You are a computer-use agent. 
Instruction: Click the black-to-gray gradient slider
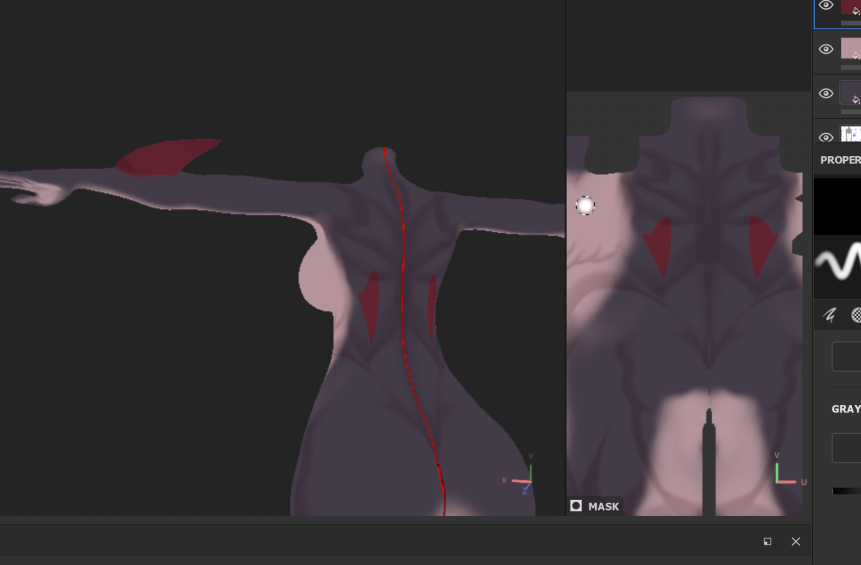pyautogui.click(x=846, y=491)
